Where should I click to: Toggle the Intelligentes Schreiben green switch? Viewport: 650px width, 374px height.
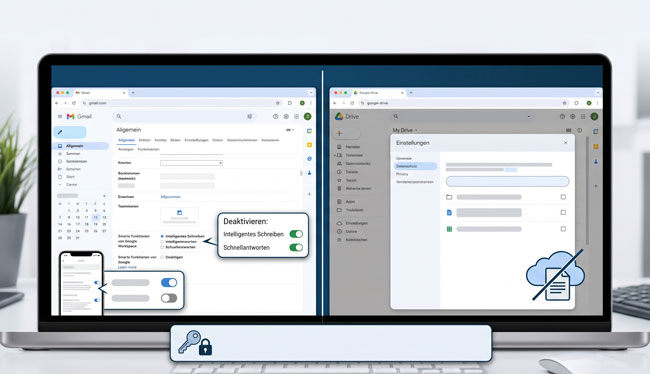(x=296, y=234)
